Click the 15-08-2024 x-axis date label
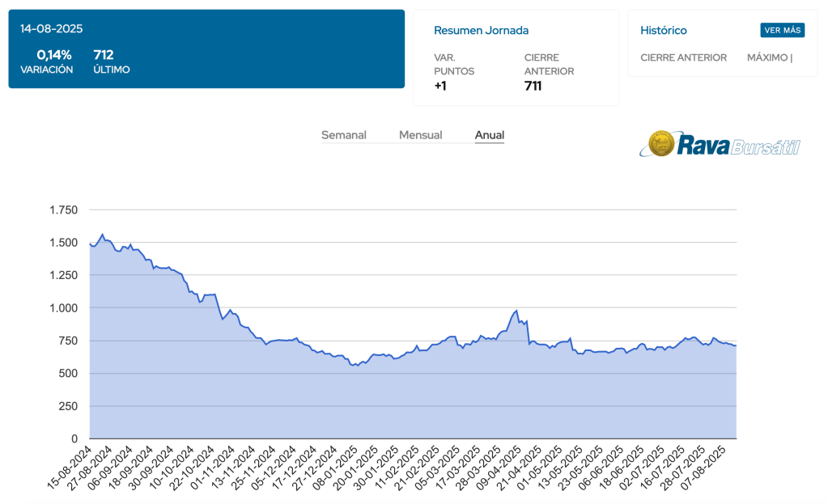 [x=70, y=468]
